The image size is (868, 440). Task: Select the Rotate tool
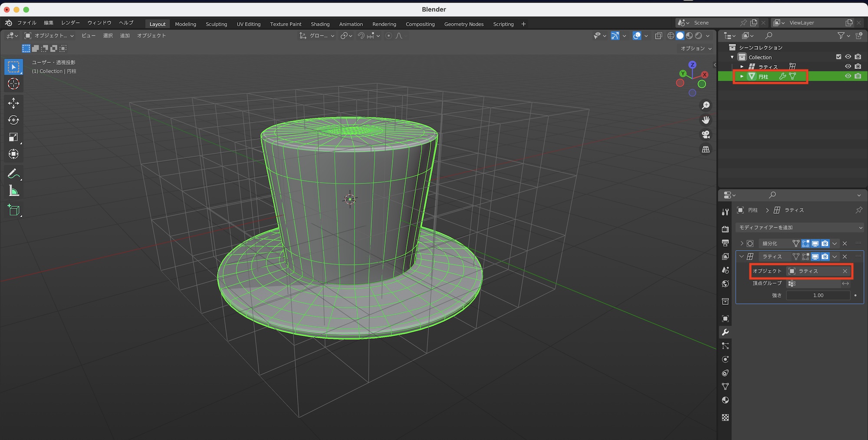pos(13,120)
